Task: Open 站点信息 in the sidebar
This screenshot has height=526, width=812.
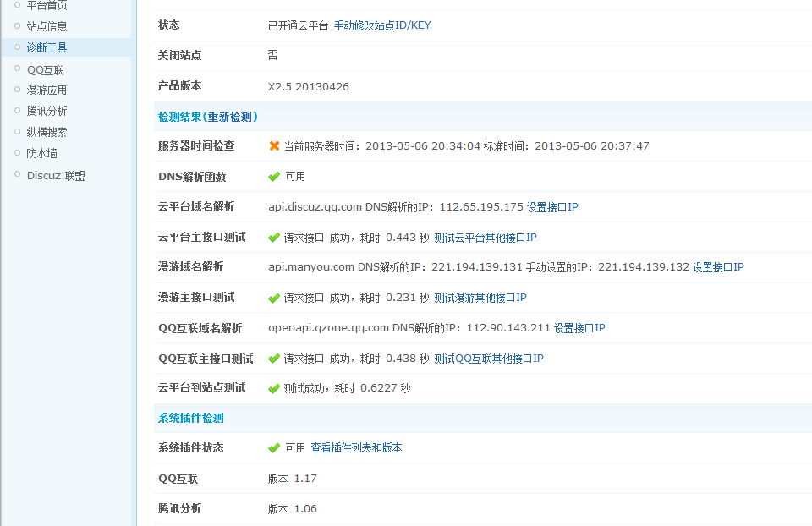Action: [x=47, y=26]
